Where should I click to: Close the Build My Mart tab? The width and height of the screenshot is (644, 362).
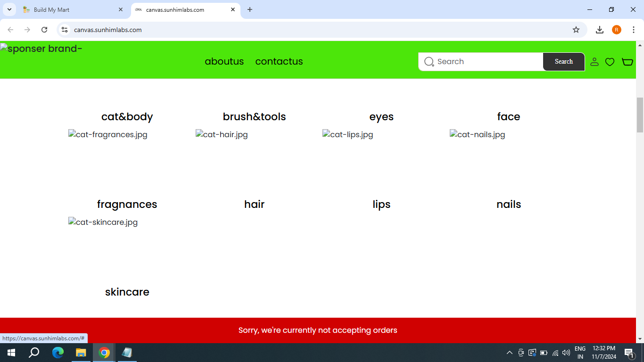[x=121, y=9]
